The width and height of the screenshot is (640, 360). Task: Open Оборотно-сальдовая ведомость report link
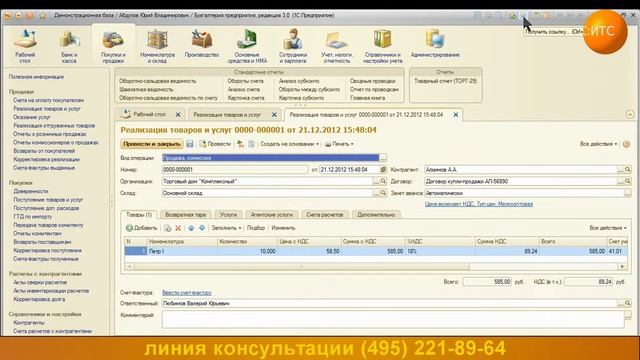(158, 81)
